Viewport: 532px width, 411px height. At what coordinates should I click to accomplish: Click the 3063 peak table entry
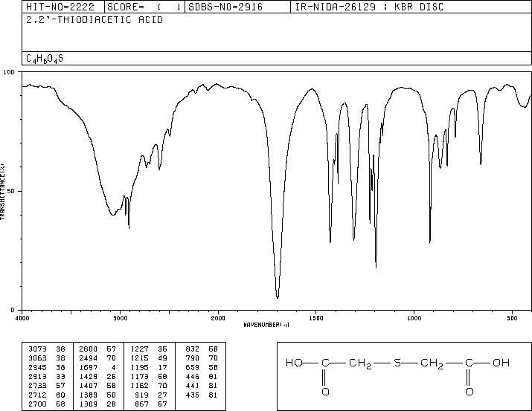[37, 358]
